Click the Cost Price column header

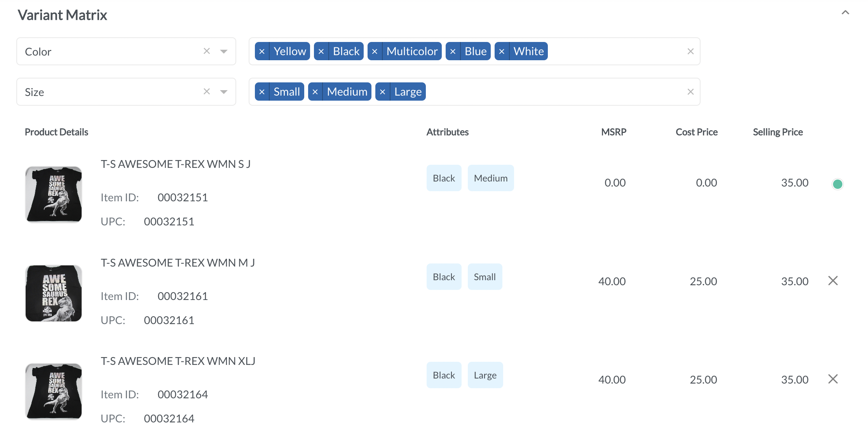tap(697, 132)
